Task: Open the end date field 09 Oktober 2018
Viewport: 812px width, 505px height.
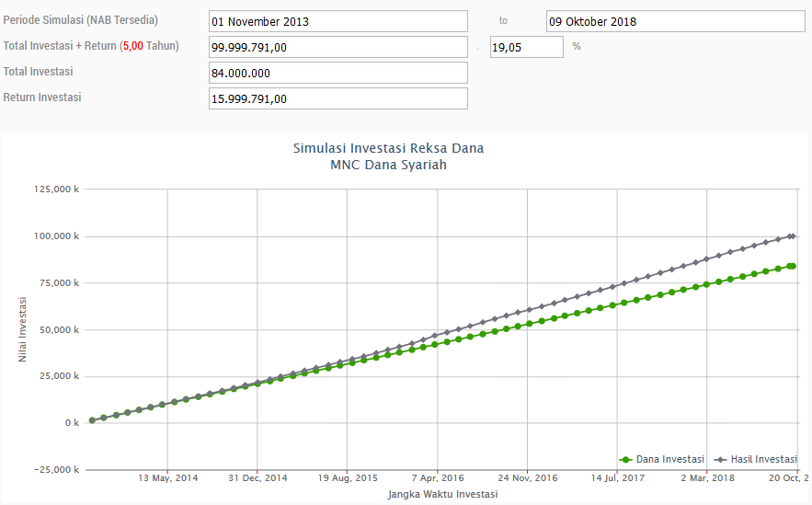Action: (x=675, y=21)
